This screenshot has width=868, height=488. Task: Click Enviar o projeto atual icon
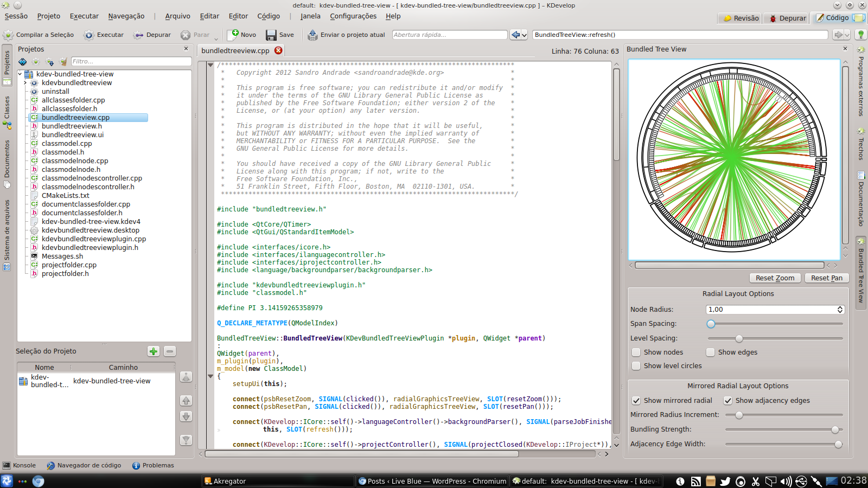312,35
